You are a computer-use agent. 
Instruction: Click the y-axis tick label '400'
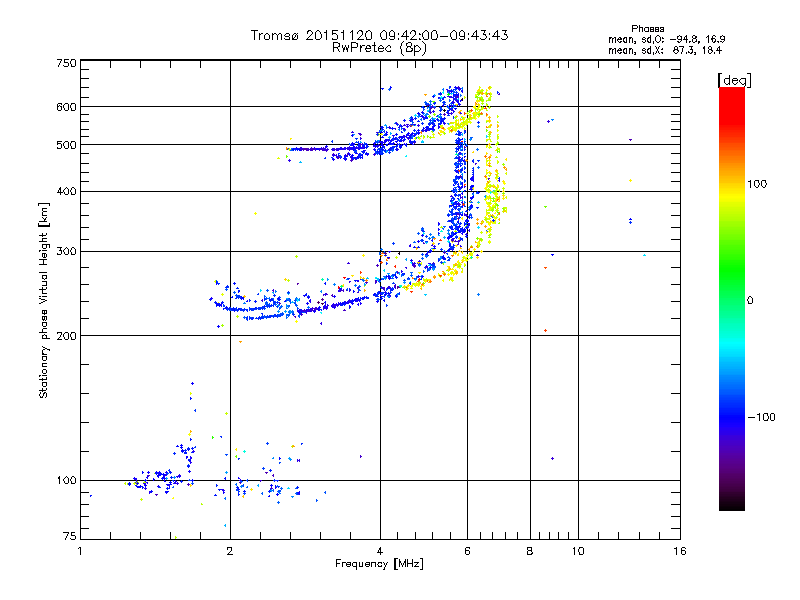[66, 192]
